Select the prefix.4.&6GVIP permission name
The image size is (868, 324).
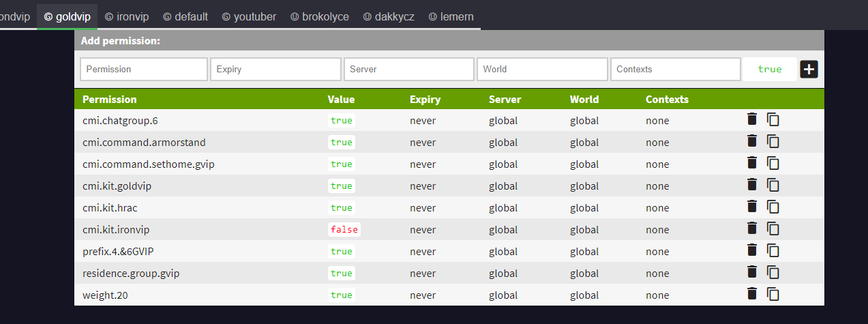(x=118, y=252)
